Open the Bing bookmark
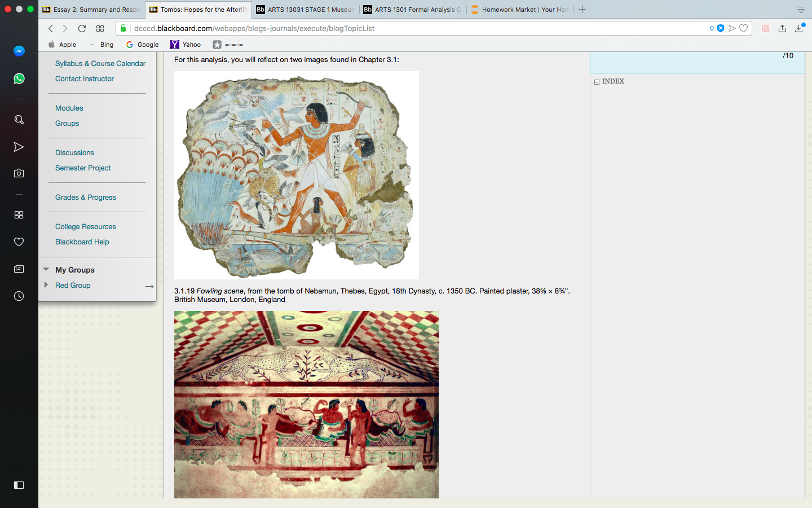Image resolution: width=812 pixels, height=508 pixels. tap(101, 45)
